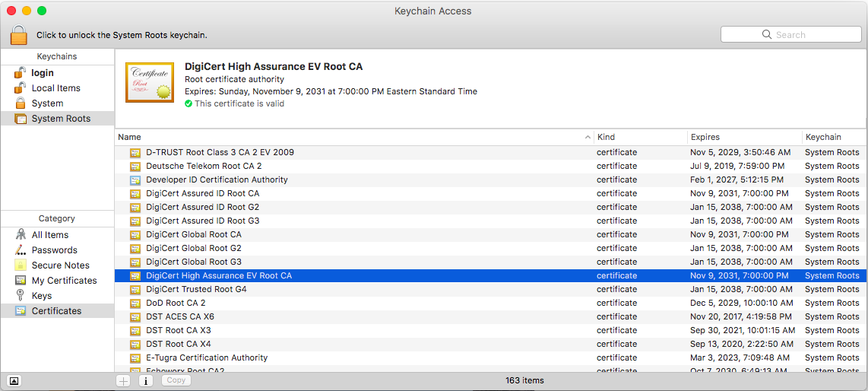Sort list by the Kind column
Image resolution: width=868 pixels, height=391 pixels.
pos(640,137)
